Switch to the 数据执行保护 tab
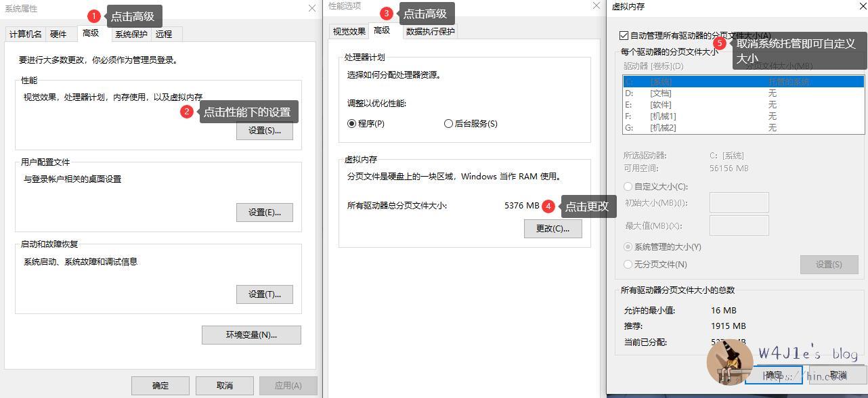Screen dimensions: 868x398 [x=429, y=30]
